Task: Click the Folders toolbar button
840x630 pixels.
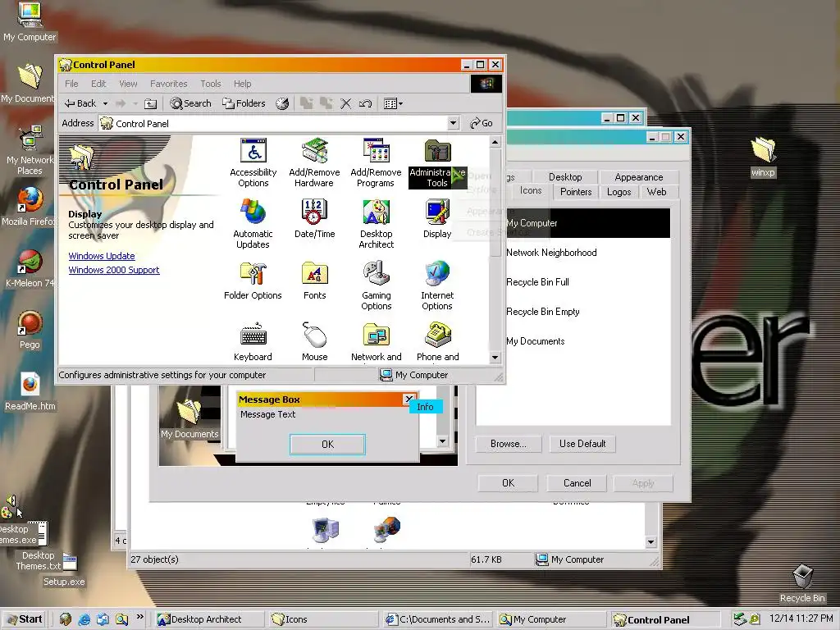Action: tap(244, 103)
